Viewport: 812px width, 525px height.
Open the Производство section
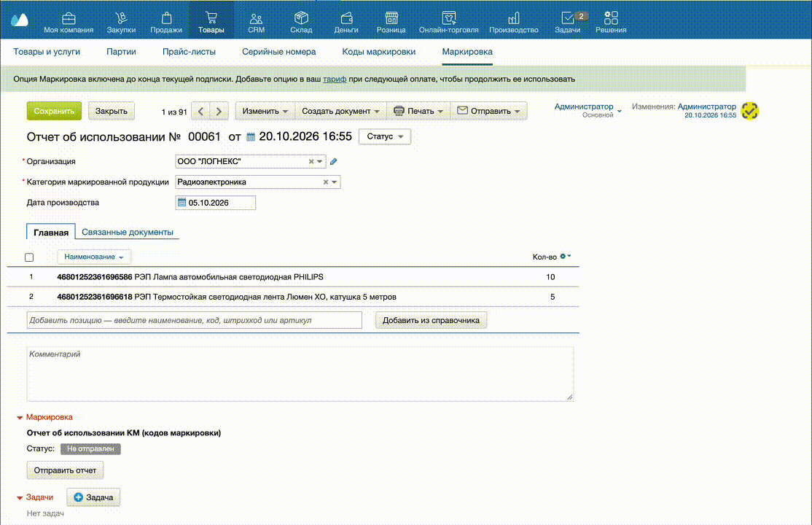[514, 23]
